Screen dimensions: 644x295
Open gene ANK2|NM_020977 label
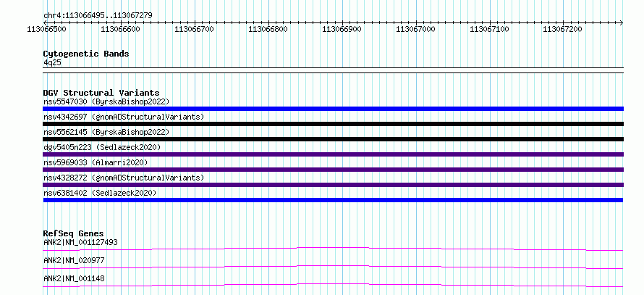[74, 260]
